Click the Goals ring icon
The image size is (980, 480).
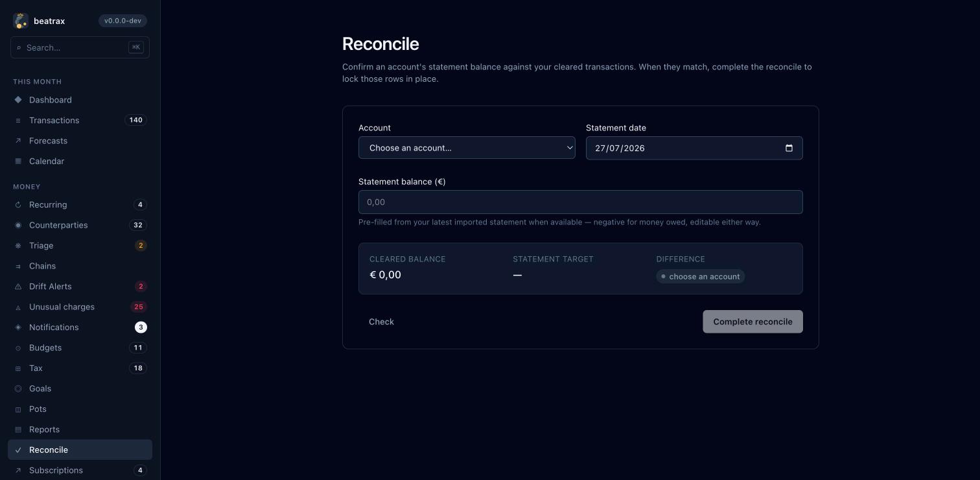[18, 389]
